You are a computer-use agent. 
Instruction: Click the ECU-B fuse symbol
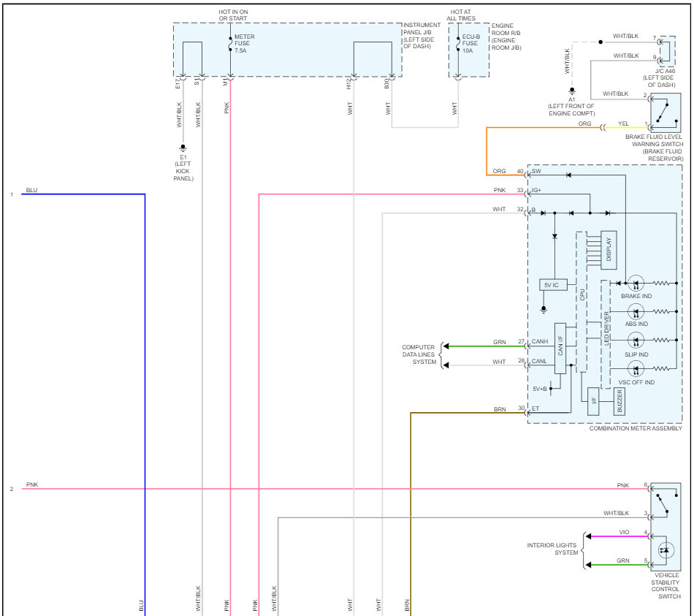tap(458, 43)
